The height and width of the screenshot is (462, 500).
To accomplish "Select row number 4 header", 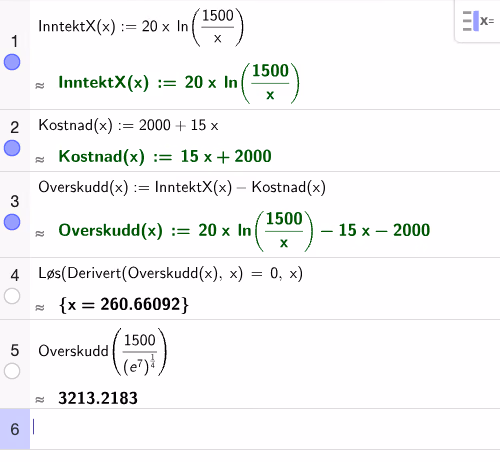I will pyautogui.click(x=14, y=275).
